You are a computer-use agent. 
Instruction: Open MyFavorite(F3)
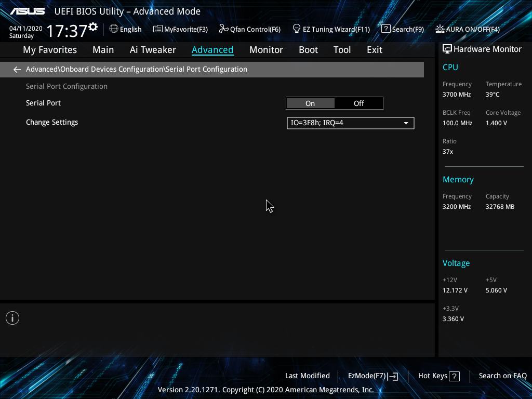(x=180, y=29)
